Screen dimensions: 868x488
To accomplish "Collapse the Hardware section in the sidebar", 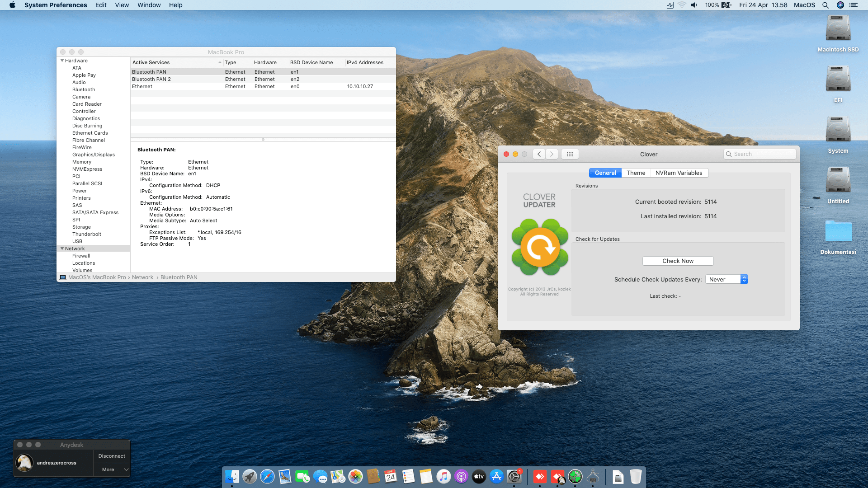I will tap(62, 61).
